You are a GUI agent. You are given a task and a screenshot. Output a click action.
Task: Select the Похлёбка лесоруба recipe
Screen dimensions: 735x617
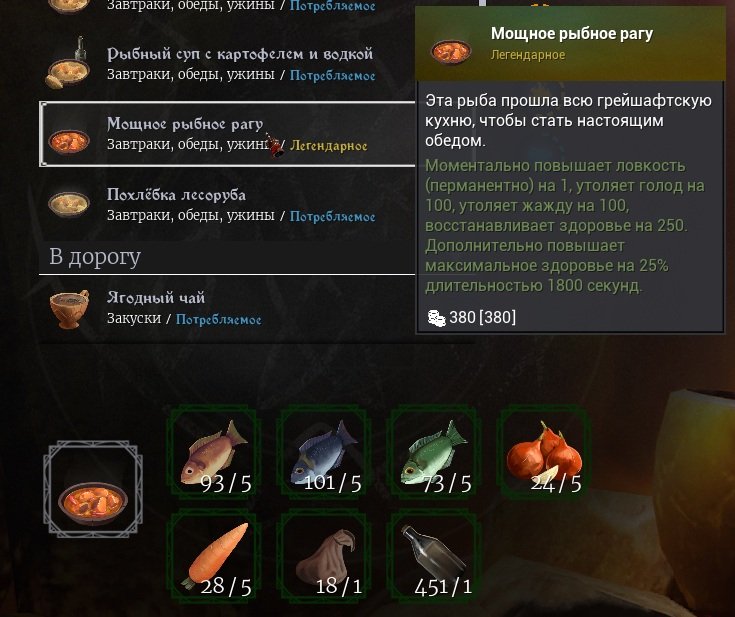tap(227, 205)
